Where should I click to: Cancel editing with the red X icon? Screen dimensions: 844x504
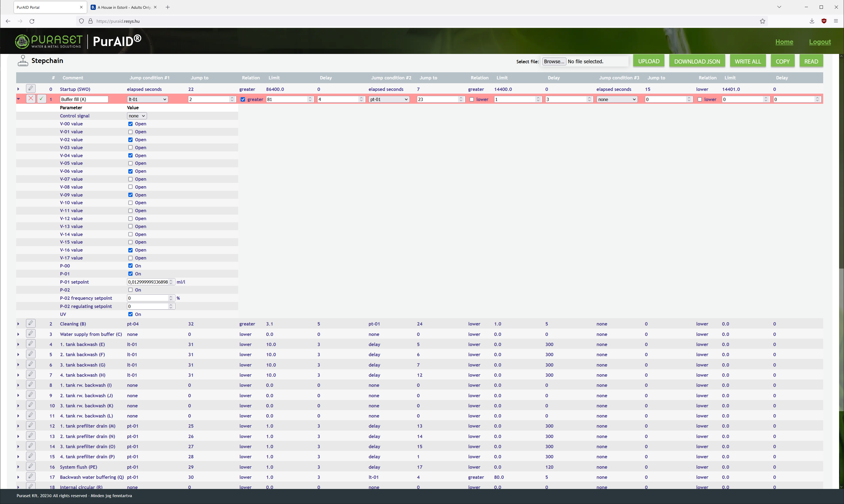point(31,99)
